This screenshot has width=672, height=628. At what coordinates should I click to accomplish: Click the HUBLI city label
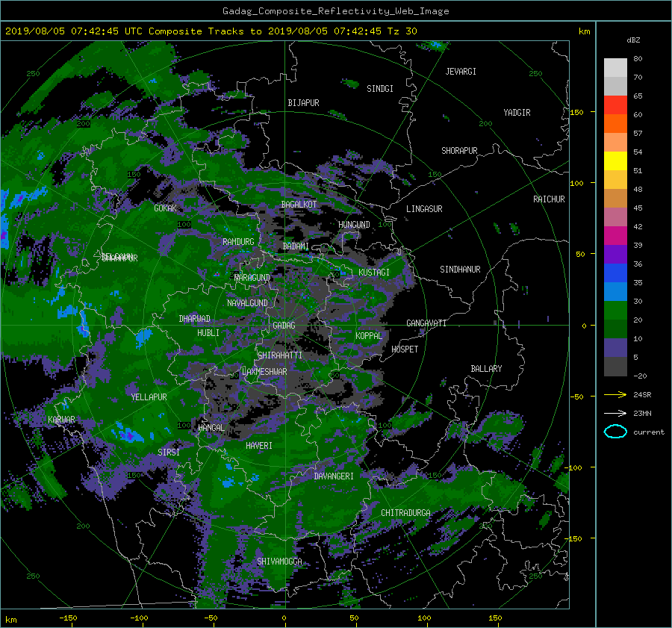click(208, 333)
